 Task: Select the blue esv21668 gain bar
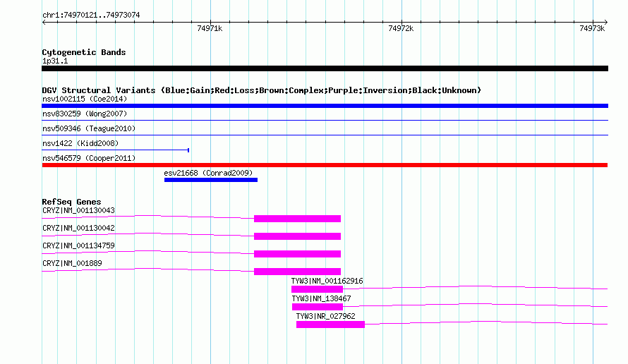point(211,180)
